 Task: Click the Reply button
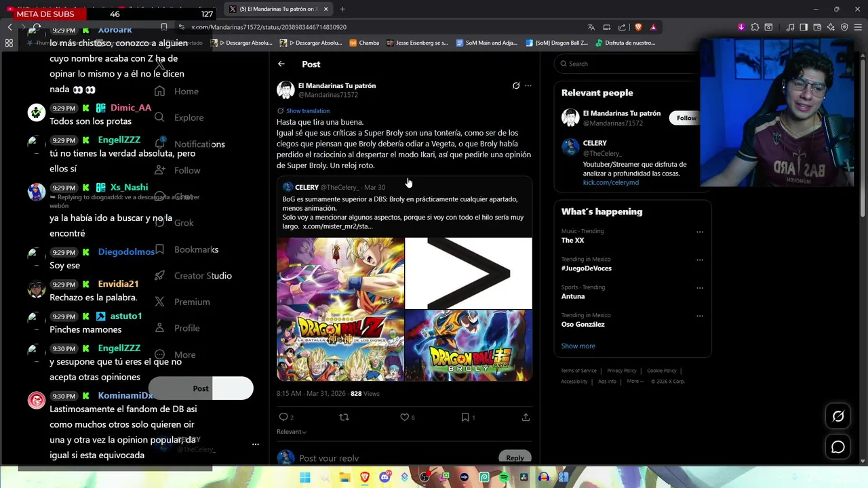tap(515, 457)
